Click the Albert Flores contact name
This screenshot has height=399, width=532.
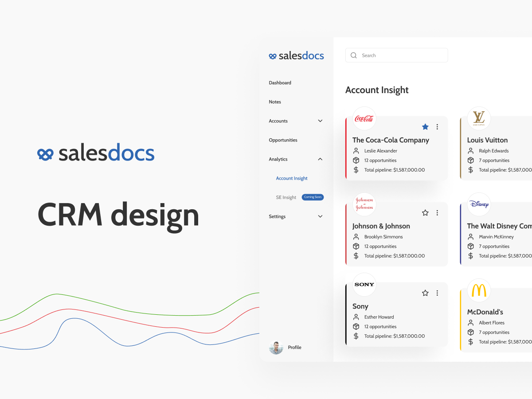tap(492, 323)
